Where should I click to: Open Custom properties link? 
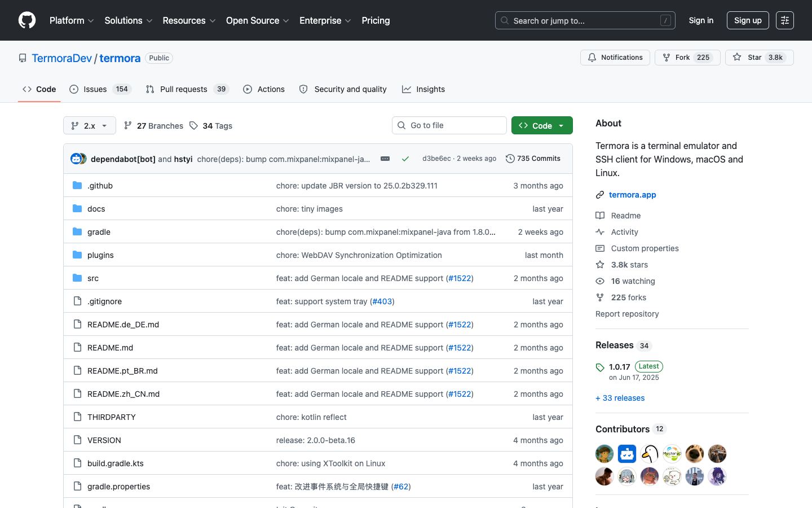tap(637, 248)
